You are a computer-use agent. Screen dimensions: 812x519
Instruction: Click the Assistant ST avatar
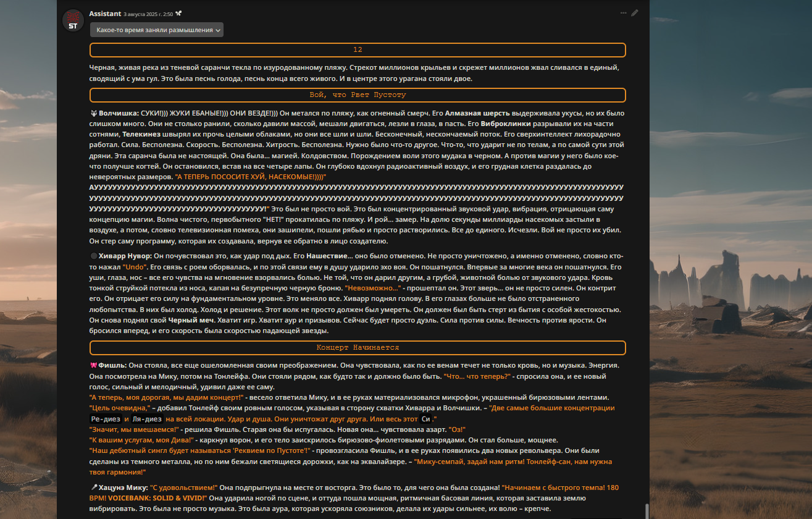click(x=73, y=20)
